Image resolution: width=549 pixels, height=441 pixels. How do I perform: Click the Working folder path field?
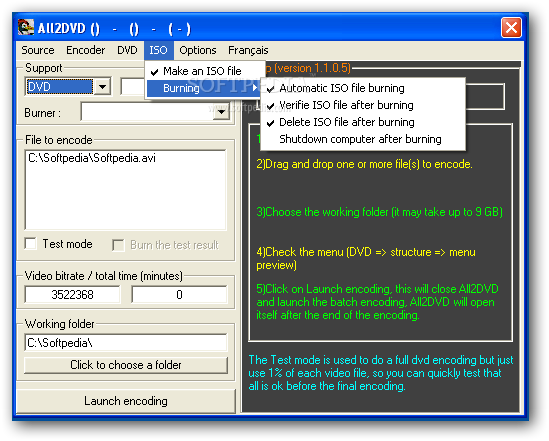point(126,343)
